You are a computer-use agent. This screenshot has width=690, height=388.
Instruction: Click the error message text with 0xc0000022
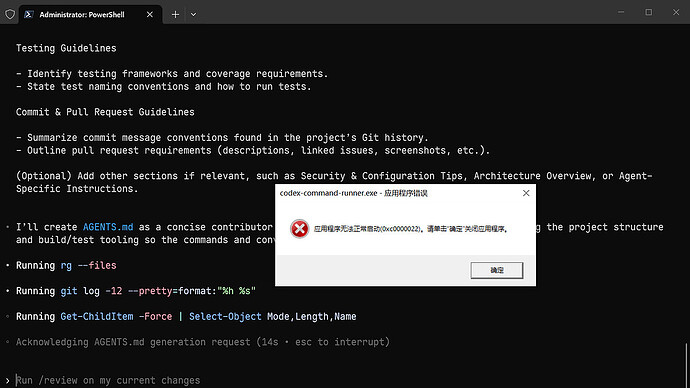[411, 229]
